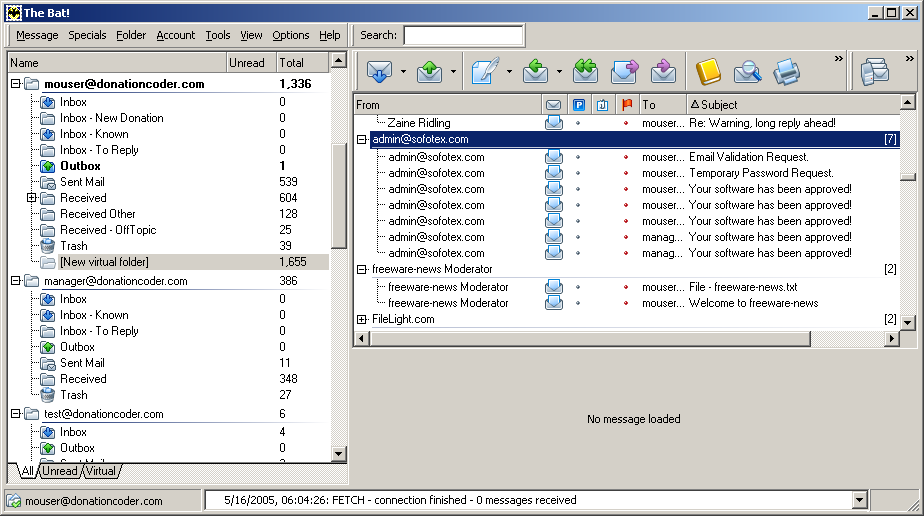924x516 pixels.
Task: Click the Print message icon
Action: point(786,72)
